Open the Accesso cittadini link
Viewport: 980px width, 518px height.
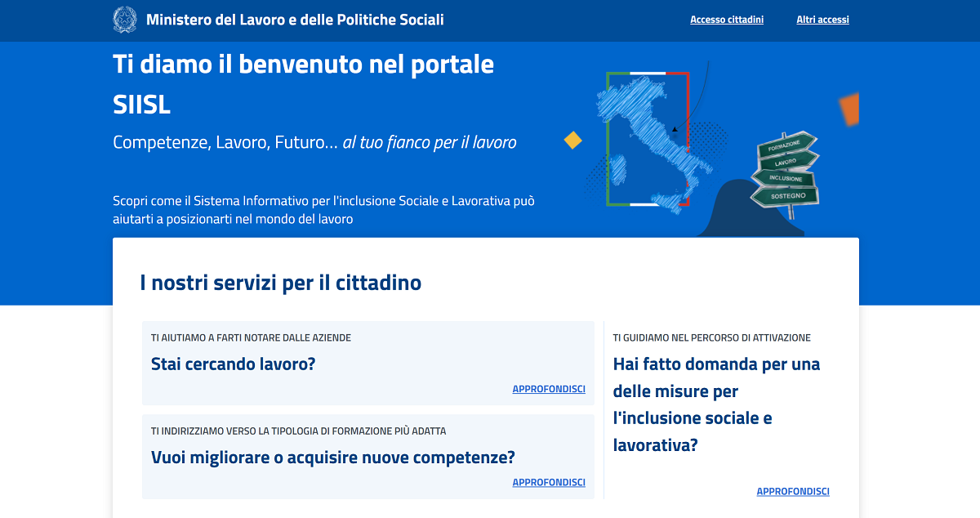(726, 19)
